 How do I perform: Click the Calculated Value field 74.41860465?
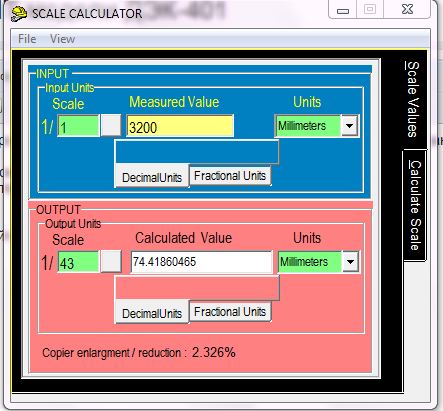coord(201,262)
